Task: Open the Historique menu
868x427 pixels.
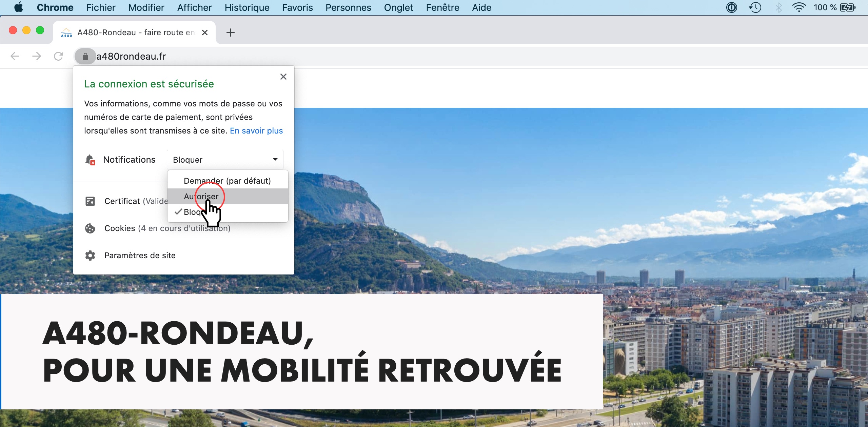Action: pos(247,7)
